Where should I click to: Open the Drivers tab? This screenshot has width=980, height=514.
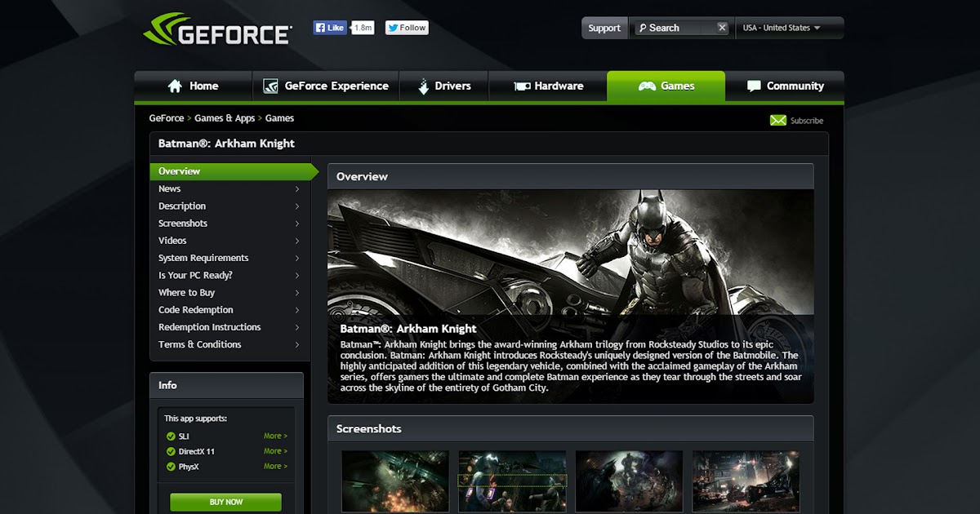tap(443, 86)
